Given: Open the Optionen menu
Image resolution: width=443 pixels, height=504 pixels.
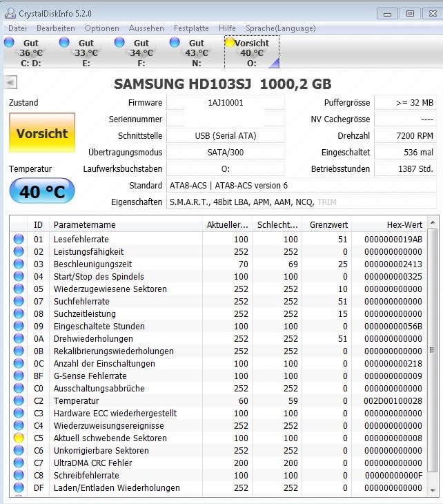Looking at the screenshot, I should (102, 28).
